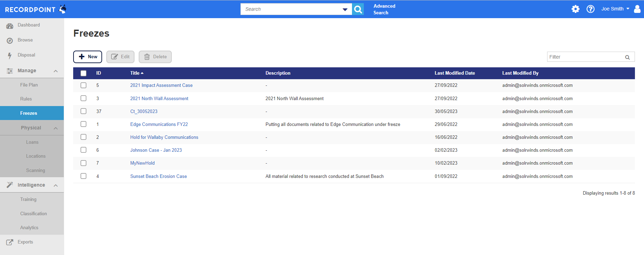Click the settings gear icon
644x255 pixels.
575,9
